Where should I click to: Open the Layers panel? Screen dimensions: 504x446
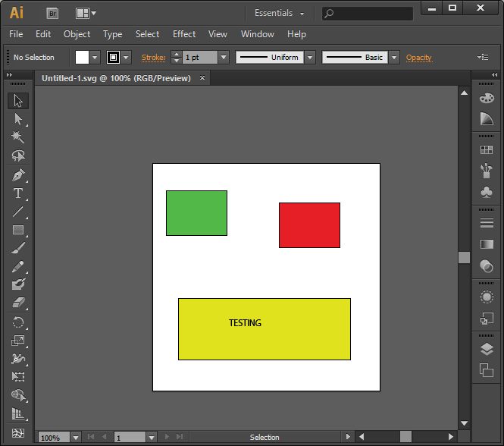(x=487, y=349)
